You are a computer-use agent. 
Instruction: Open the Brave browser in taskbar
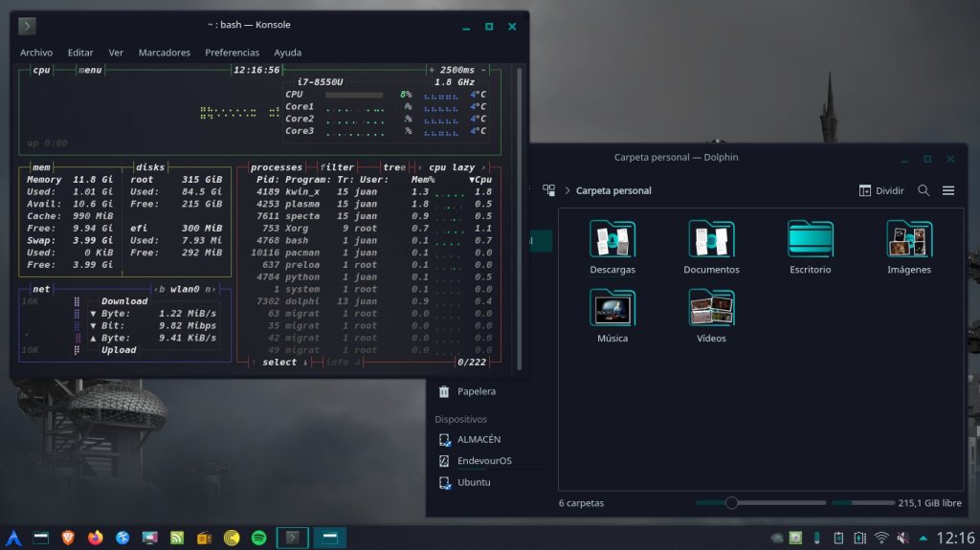point(67,539)
